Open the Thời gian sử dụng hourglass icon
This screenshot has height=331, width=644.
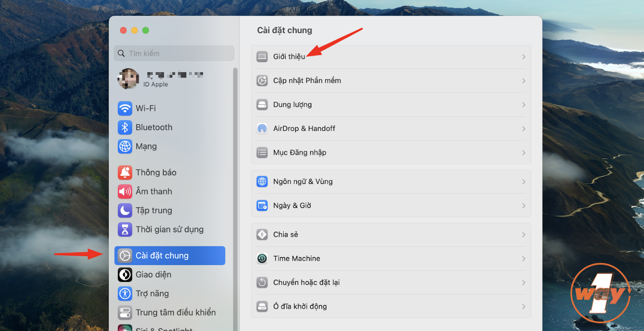click(125, 230)
